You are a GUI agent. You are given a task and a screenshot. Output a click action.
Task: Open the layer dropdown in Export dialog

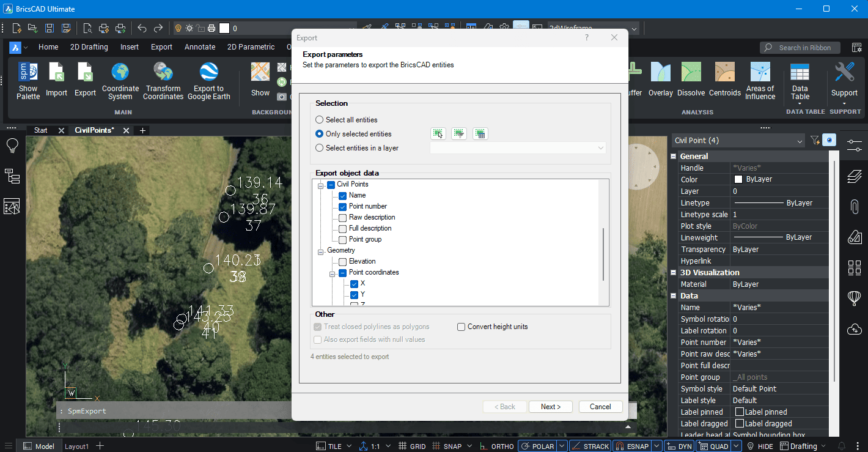coord(518,148)
